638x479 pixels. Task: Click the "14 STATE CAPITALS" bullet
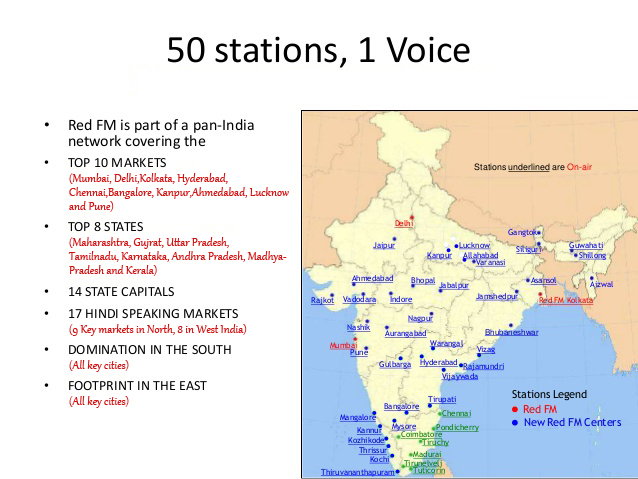pos(121,292)
